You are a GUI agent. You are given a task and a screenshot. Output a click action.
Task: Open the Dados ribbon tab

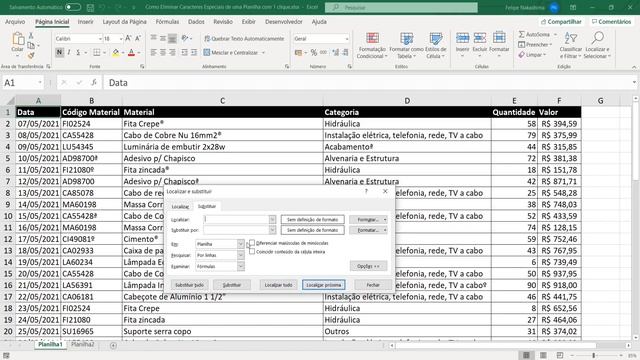196,22
